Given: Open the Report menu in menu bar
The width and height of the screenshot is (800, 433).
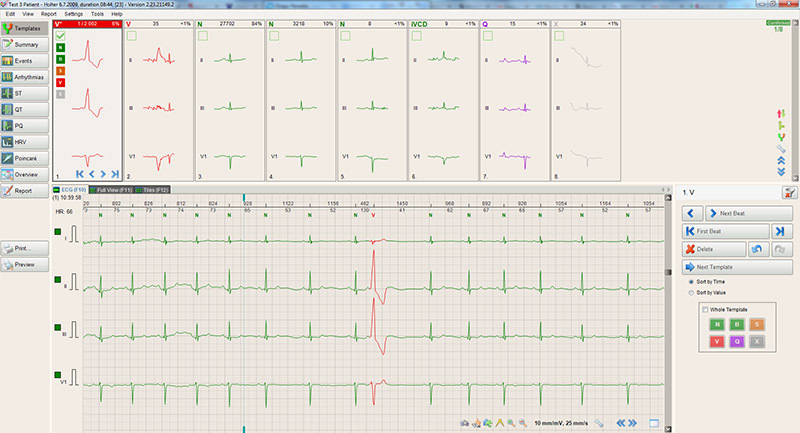Looking at the screenshot, I should point(49,14).
